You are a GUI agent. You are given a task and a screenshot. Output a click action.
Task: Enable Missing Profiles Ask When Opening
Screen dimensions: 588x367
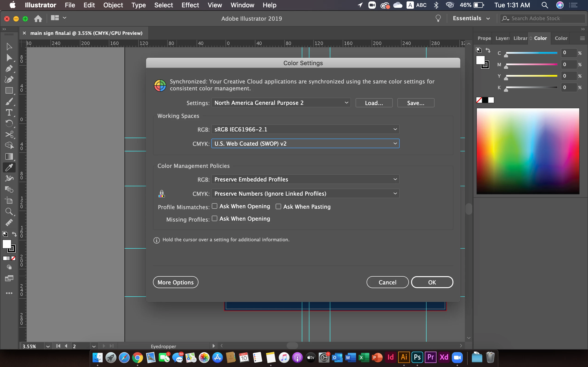(214, 218)
